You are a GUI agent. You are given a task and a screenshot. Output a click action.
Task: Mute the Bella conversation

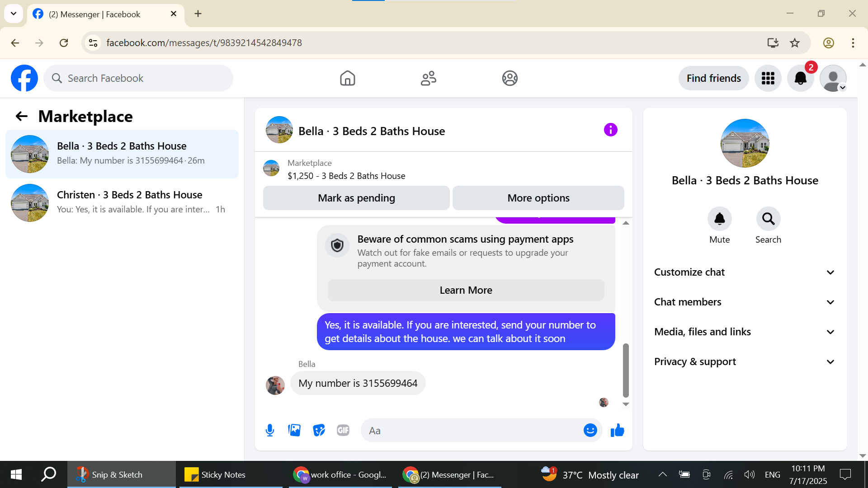pos(719,219)
